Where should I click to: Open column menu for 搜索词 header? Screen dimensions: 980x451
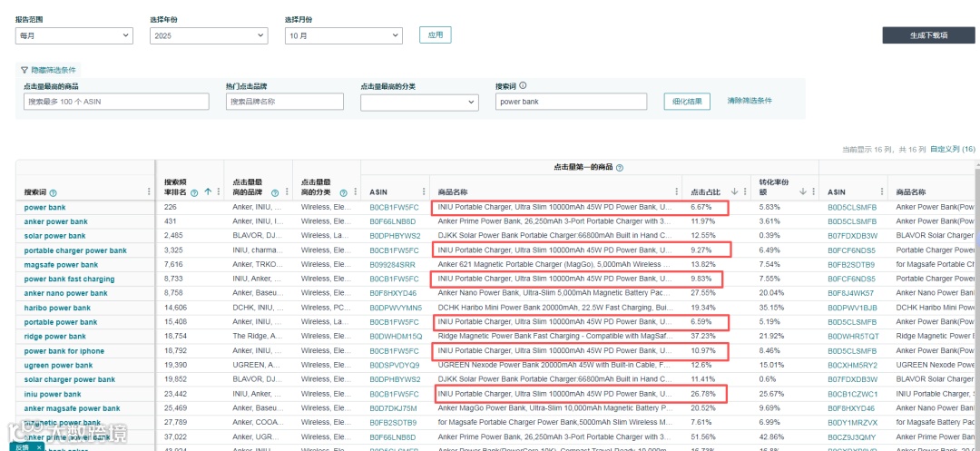coord(149,191)
